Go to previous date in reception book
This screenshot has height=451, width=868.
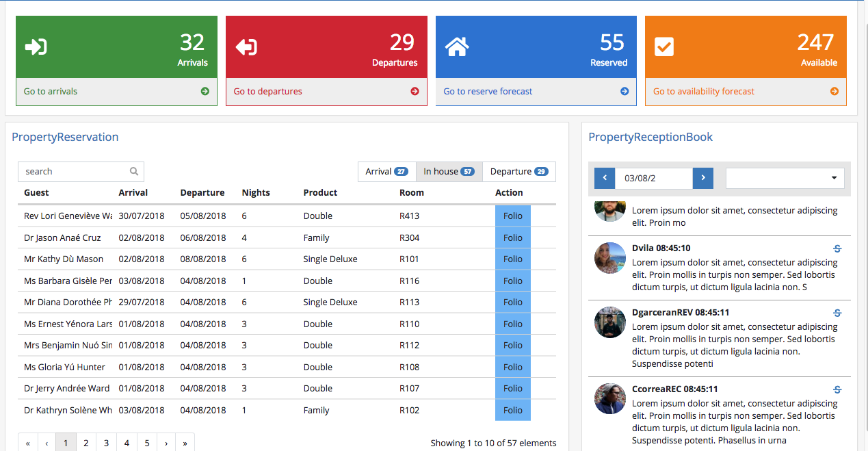coord(605,179)
